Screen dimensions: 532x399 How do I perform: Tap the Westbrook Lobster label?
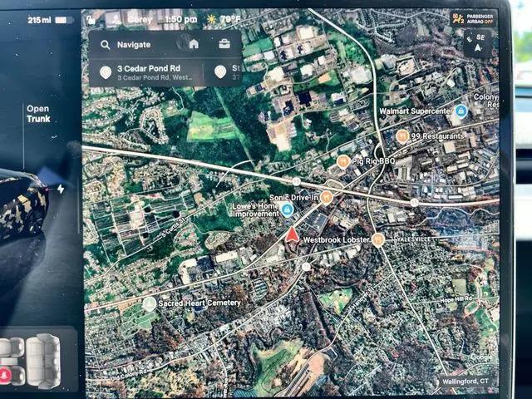tap(336, 240)
